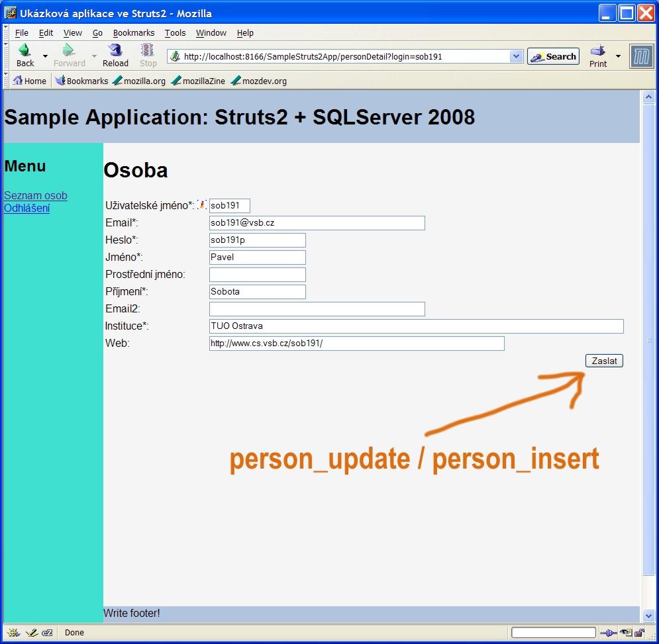Click the empty Prostřední jméno field
The image size is (659, 644).
coord(257,275)
